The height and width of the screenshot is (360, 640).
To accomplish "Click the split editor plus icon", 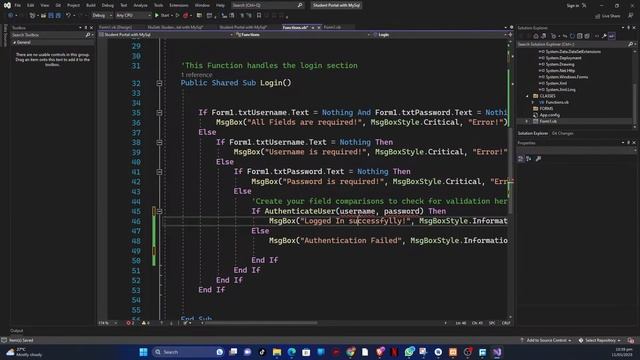I will pyautogui.click(x=510, y=35).
